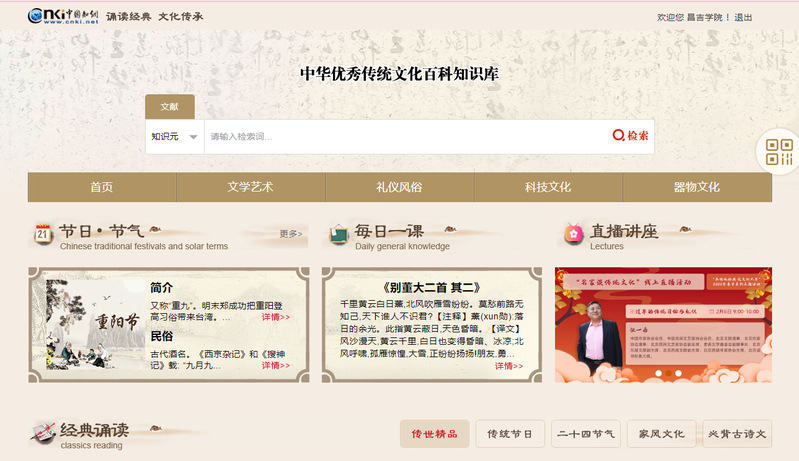Open the QR code icon
This screenshot has width=799, height=461.
coord(779,152)
